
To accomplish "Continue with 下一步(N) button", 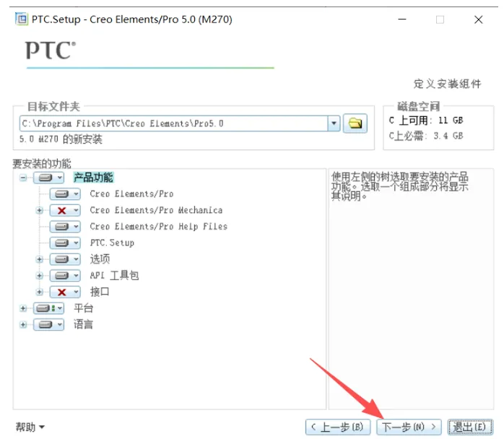I will coord(409,427).
